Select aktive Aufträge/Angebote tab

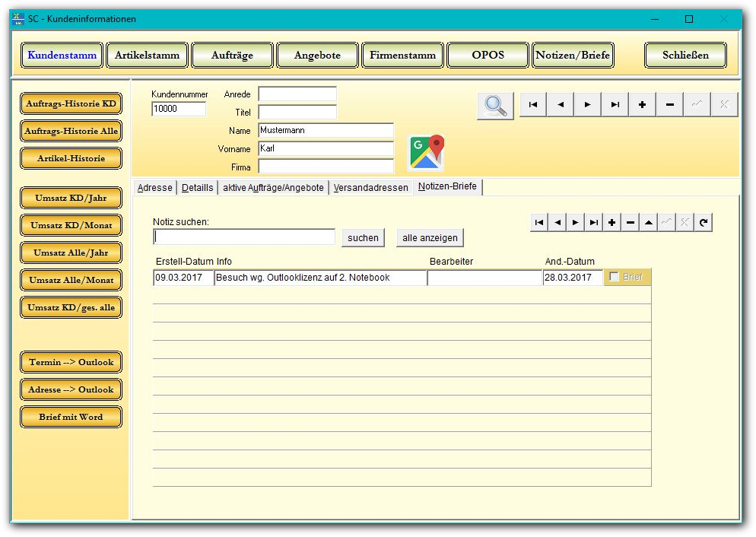point(273,188)
